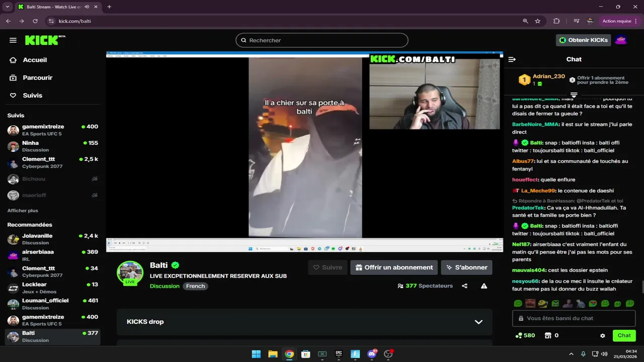Open the tab search dropdown arrow
This screenshot has width=644, height=362.
(x=7, y=7)
